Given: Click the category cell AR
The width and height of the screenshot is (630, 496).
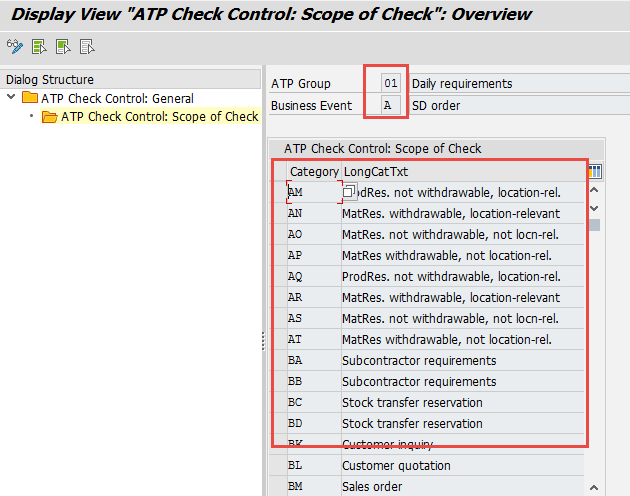Looking at the screenshot, I should point(314,297).
